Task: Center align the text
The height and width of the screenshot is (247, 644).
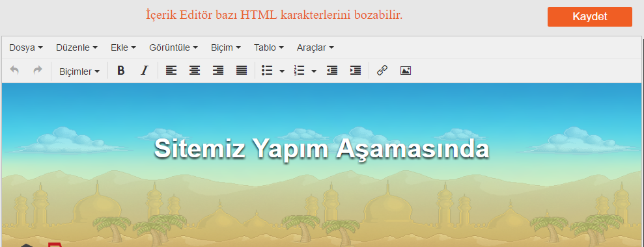Action: [195, 71]
